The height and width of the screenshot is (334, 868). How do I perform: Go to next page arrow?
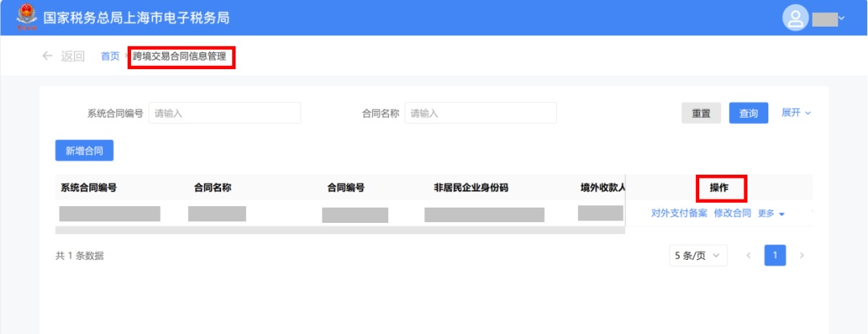[801, 255]
